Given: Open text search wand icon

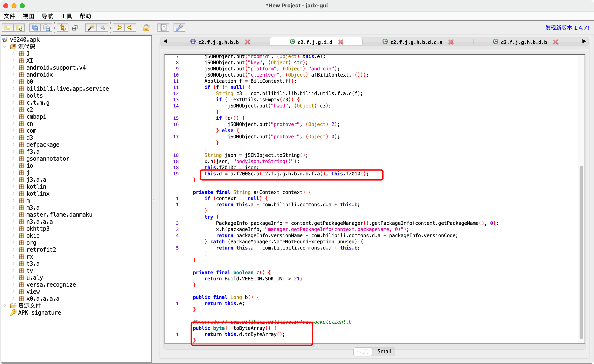Looking at the screenshot, I should [x=91, y=28].
